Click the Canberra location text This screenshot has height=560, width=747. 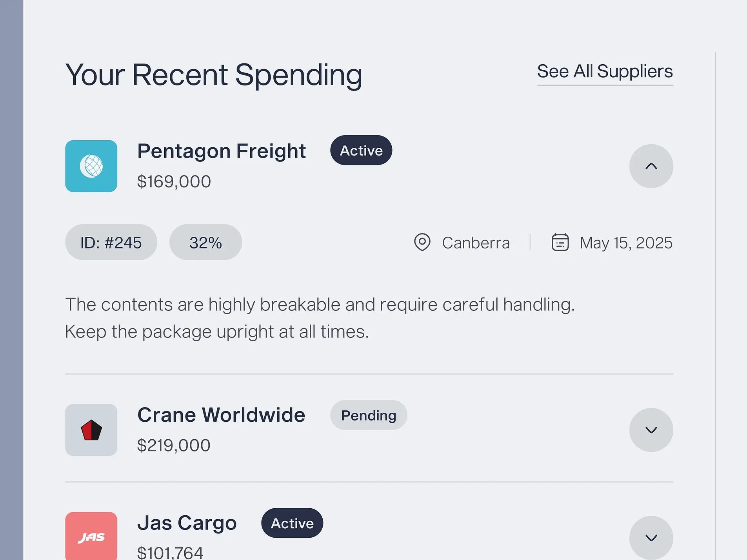pos(476,243)
